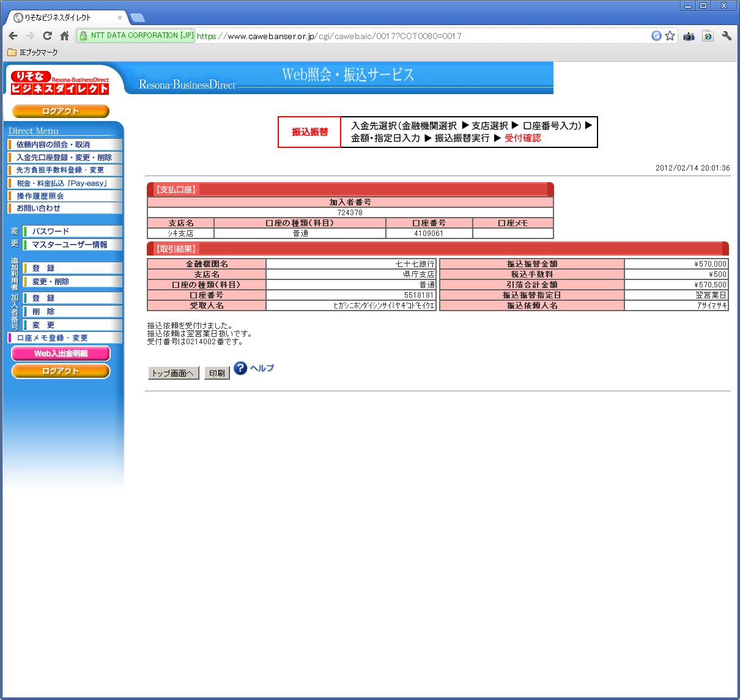The height and width of the screenshot is (700, 740).
Task: Open パスワード change menu item
Action: pyautogui.click(x=72, y=232)
